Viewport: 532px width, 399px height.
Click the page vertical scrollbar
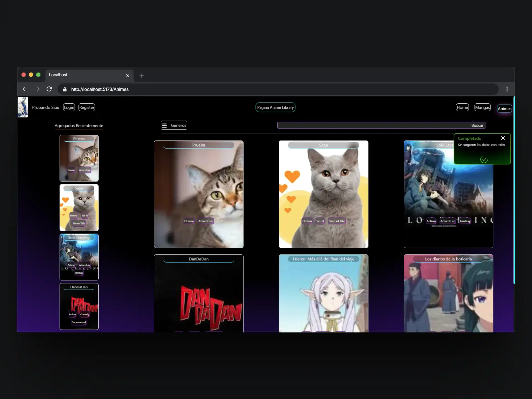(x=514, y=190)
